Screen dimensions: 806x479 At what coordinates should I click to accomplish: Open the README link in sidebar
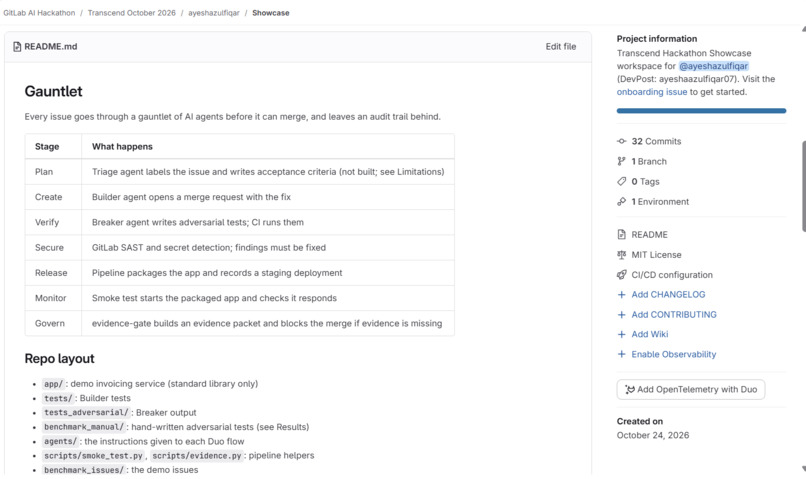point(650,235)
